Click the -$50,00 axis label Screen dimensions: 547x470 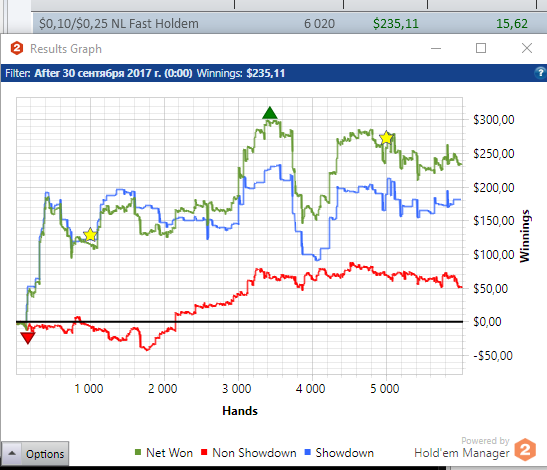[x=493, y=356]
